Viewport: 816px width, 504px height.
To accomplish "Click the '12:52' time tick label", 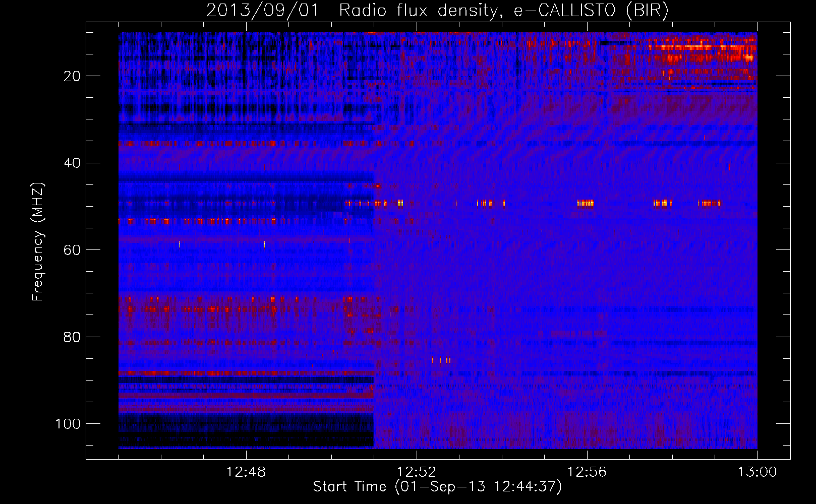I will (x=416, y=472).
